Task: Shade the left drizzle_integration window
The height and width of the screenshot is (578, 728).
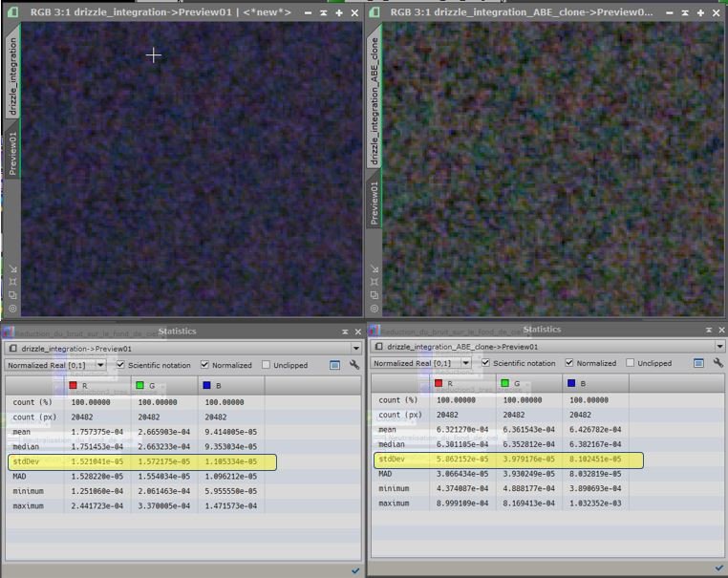Action: 324,13
